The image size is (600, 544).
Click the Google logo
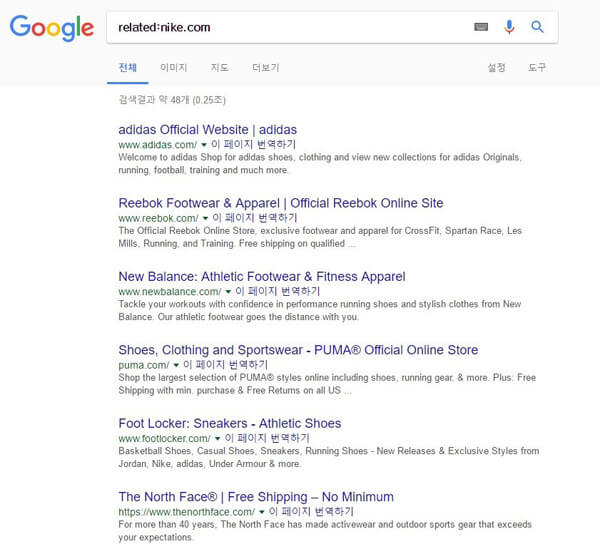coord(52,28)
